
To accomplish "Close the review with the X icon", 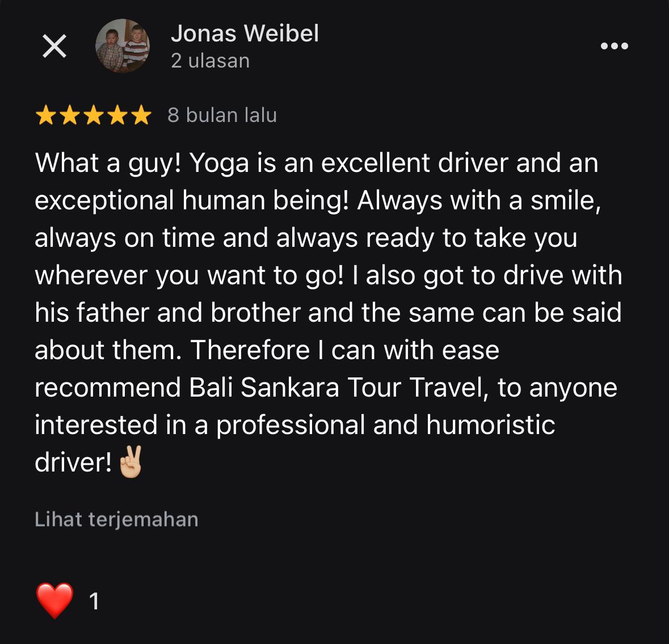I will coord(54,45).
